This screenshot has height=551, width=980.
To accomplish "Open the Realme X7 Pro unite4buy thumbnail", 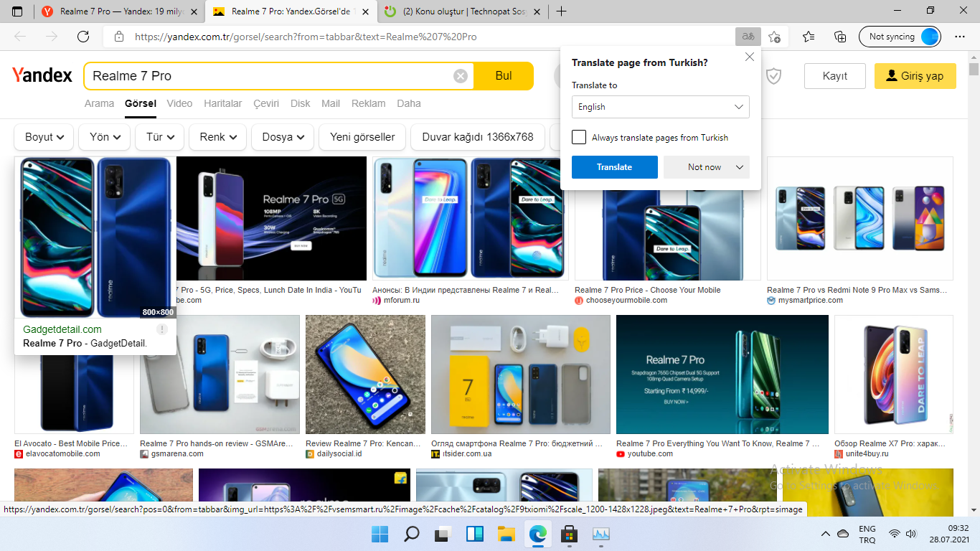I will pyautogui.click(x=894, y=375).
